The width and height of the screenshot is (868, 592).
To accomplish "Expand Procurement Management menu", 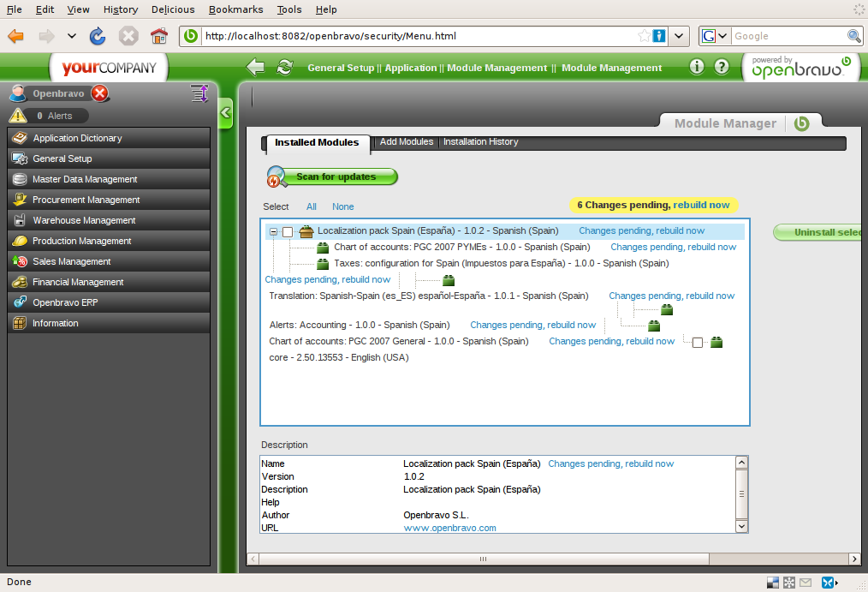I will pyautogui.click(x=109, y=200).
